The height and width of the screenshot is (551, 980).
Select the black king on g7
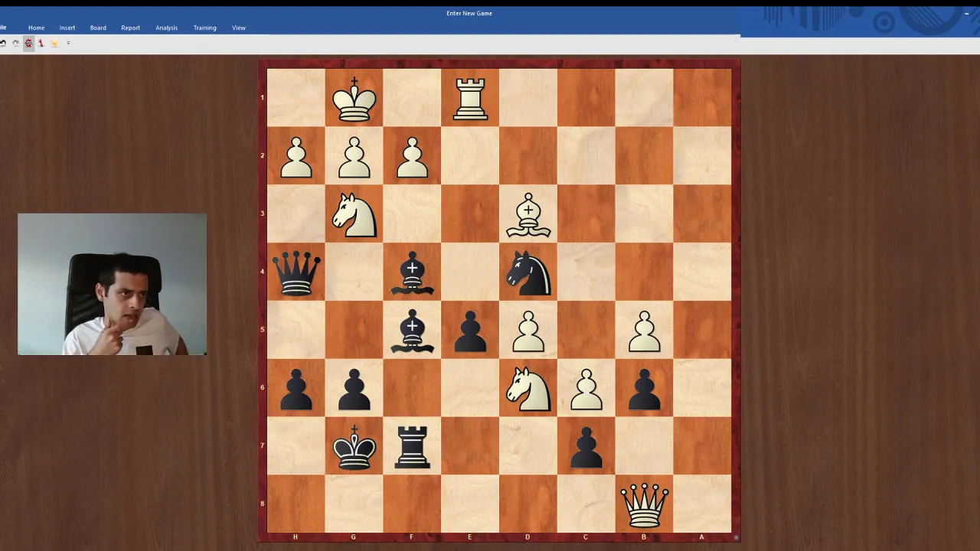pyautogui.click(x=354, y=447)
